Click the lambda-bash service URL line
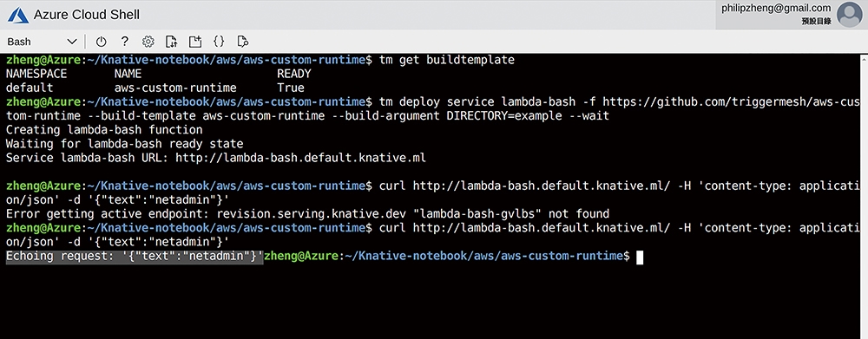Viewport: 868px width, 339px height. tap(216, 158)
